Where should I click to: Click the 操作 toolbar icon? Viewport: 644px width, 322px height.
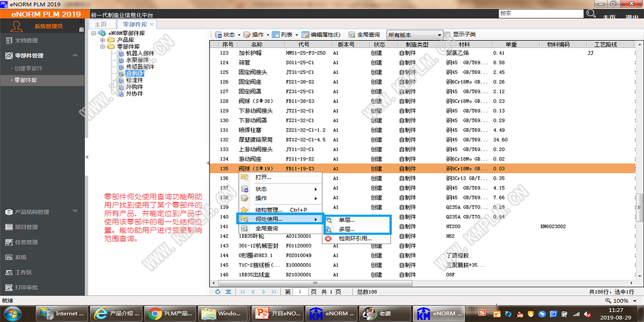pyautogui.click(x=247, y=34)
